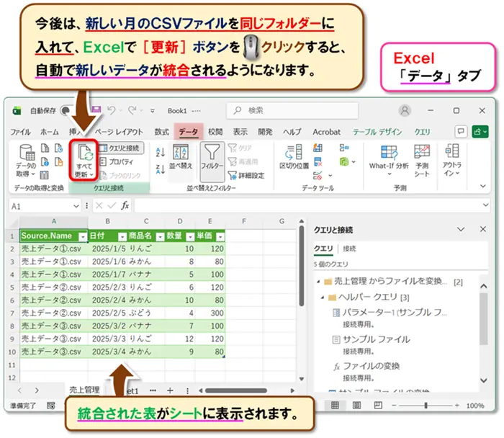504x438 pixels.
Task: Click the Undo arrow in title bar
Action: pyautogui.click(x=112, y=111)
